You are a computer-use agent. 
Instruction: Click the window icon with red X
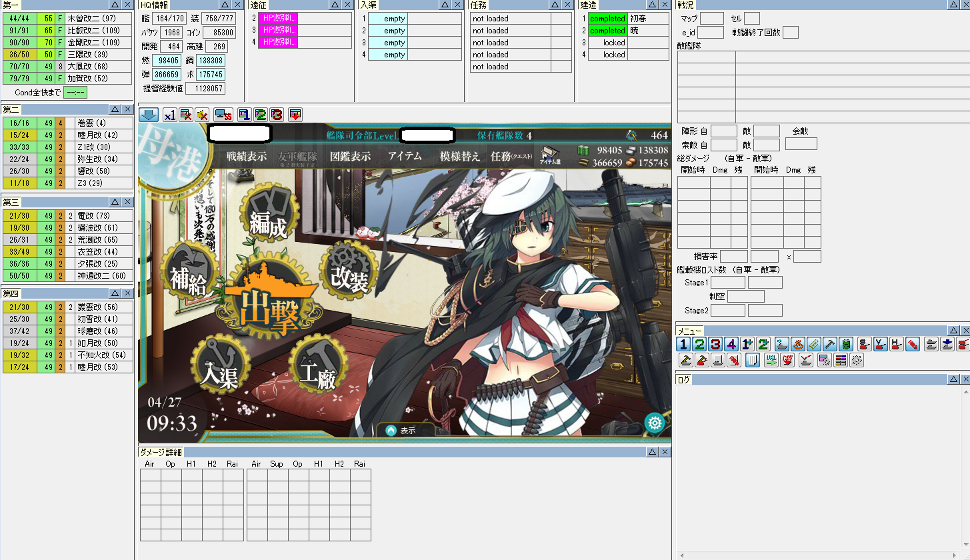[186, 115]
